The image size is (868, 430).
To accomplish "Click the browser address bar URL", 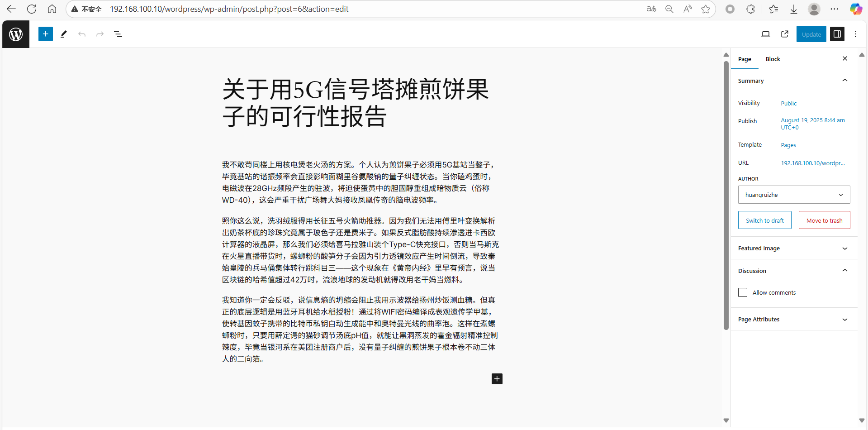I will (229, 9).
